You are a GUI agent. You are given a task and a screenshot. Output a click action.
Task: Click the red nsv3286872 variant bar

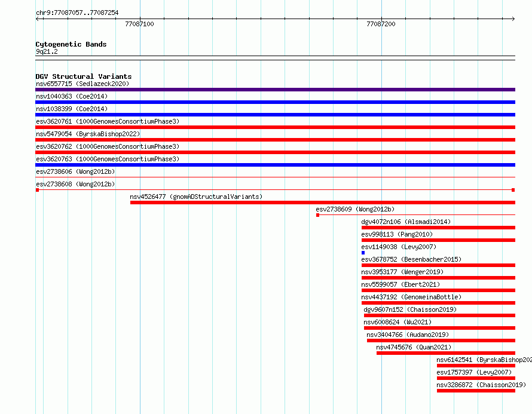476,391
